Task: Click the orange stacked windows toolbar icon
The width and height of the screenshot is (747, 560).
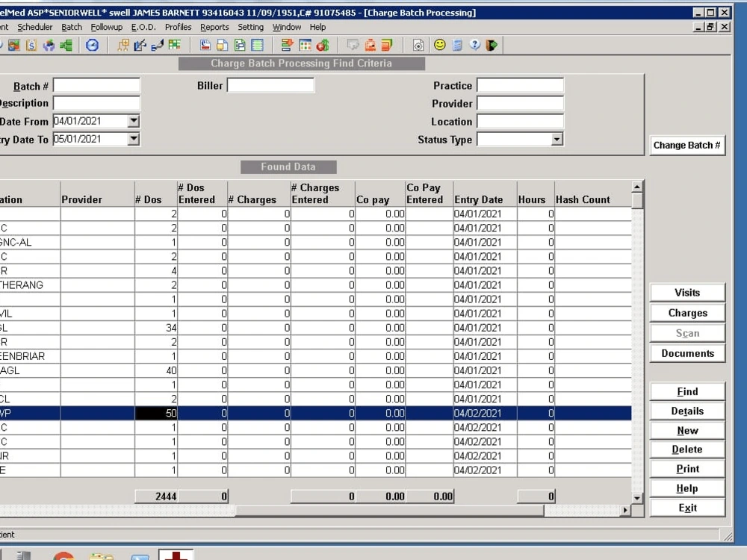Action: 387,46
